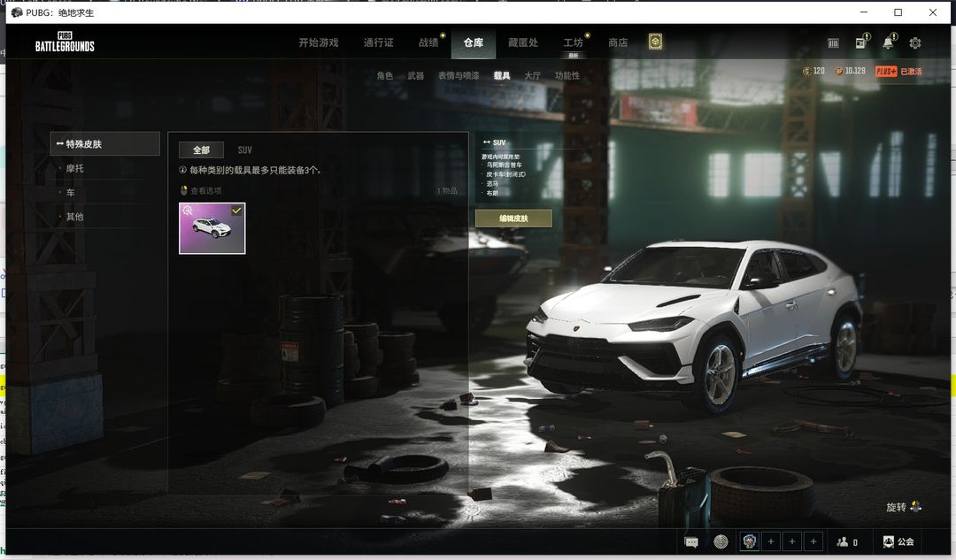Screen dimensions: 956x560
Task: Open the 通行证 tab
Action: (378, 42)
